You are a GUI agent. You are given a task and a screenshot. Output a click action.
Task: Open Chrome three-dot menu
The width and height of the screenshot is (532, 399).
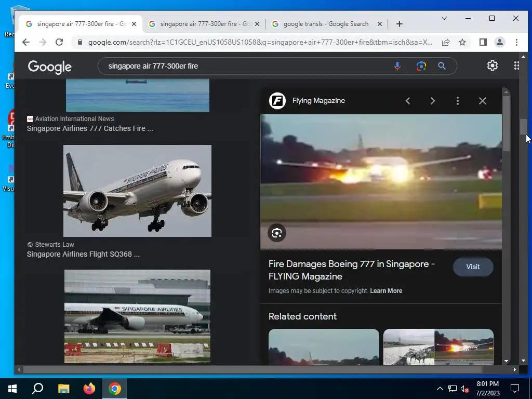coord(516,42)
